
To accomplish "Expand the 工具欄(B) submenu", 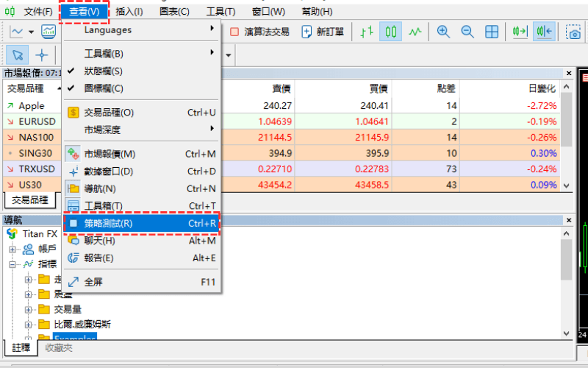I will pos(141,53).
